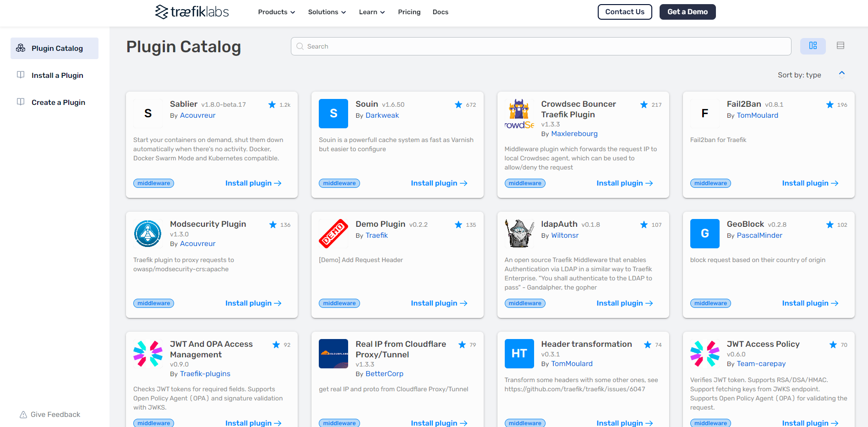This screenshot has height=427, width=868.
Task: Click the star icon on Fail2Ban card
Action: click(830, 104)
